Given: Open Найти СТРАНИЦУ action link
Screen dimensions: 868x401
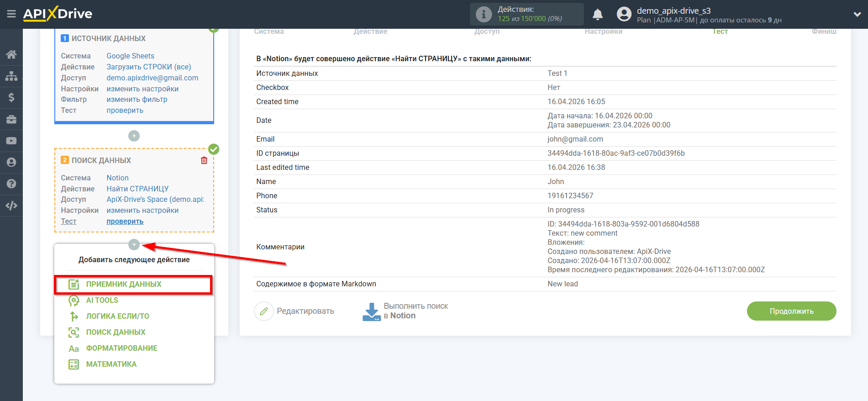Looking at the screenshot, I should point(137,189).
